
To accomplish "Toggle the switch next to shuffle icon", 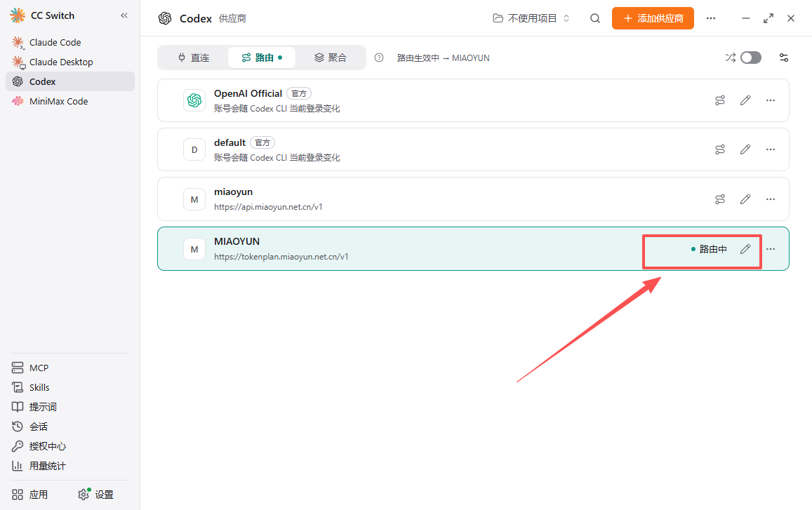I will click(751, 58).
